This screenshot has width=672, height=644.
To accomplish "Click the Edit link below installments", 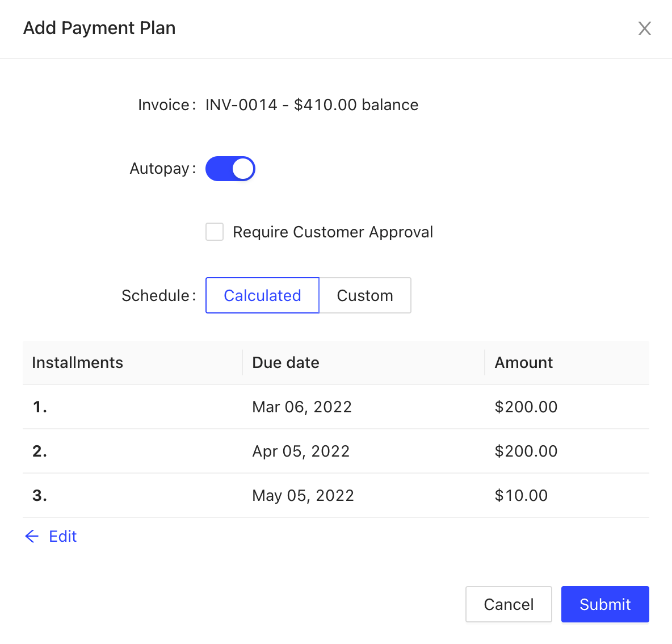I will (x=62, y=536).
